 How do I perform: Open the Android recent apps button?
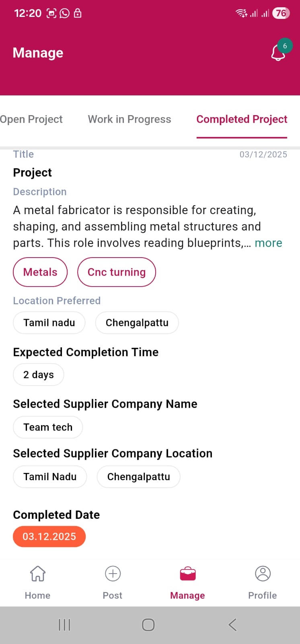tap(64, 625)
